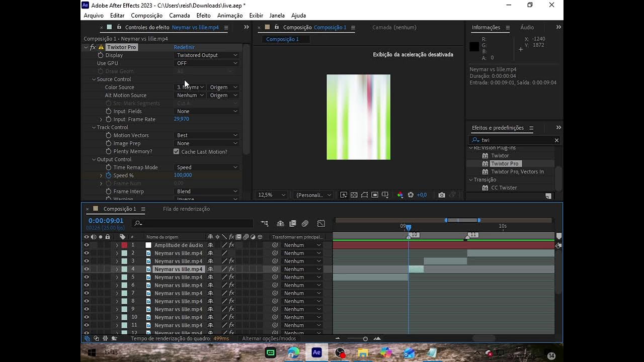
Task: Collapse the Source Control group
Action: (94, 79)
